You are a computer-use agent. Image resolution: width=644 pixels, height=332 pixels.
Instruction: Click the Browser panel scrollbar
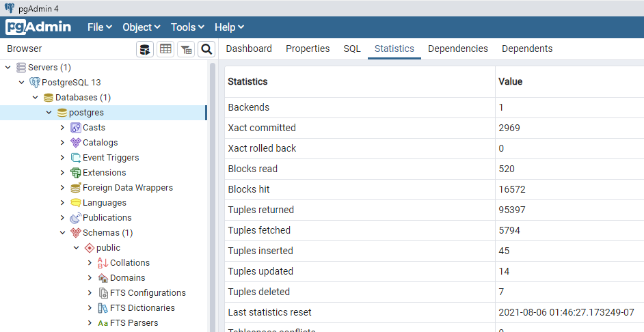[213, 197]
